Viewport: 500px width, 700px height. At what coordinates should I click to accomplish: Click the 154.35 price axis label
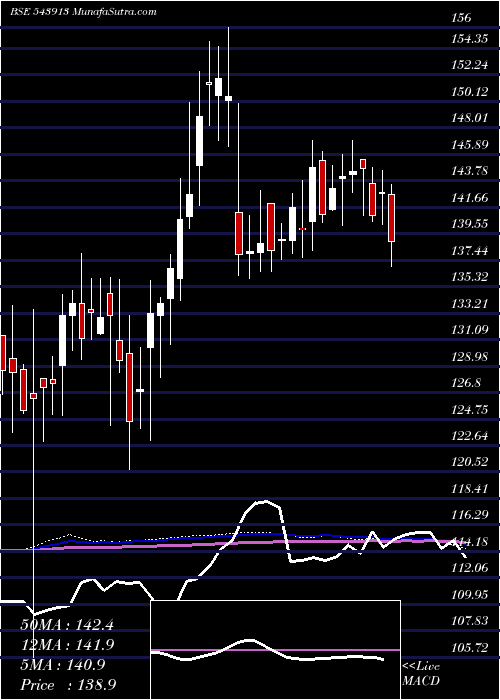[x=470, y=39]
